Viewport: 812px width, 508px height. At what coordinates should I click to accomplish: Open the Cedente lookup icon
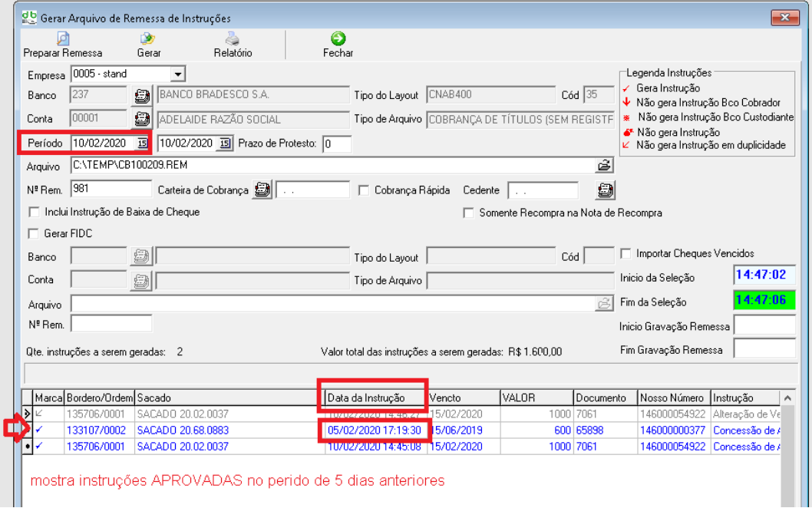(606, 190)
